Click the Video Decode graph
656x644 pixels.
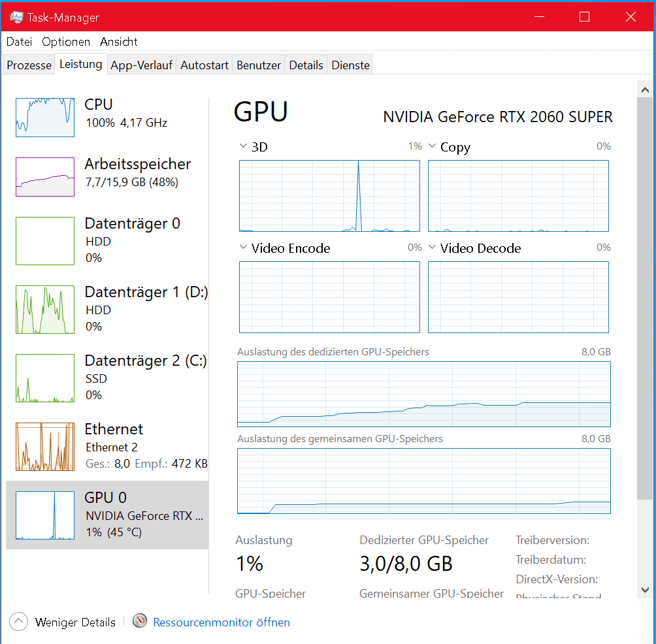[518, 297]
